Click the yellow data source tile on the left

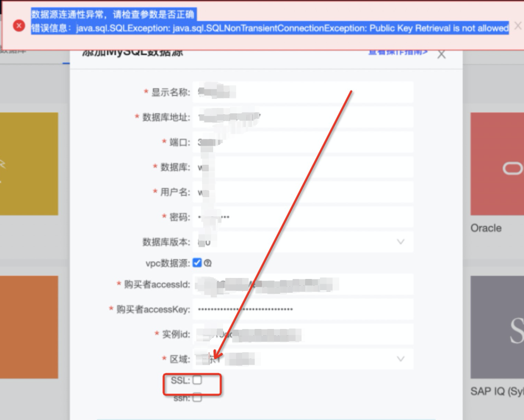click(x=29, y=164)
